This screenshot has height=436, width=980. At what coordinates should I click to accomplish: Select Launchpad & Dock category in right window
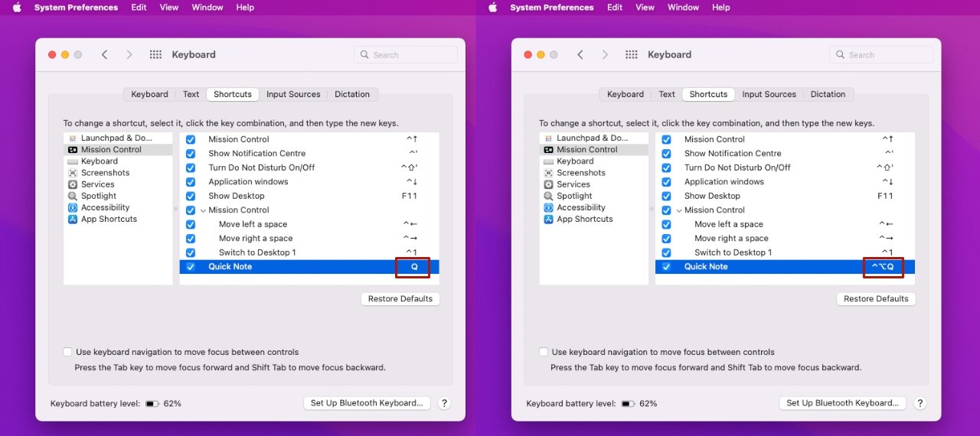[x=594, y=138]
